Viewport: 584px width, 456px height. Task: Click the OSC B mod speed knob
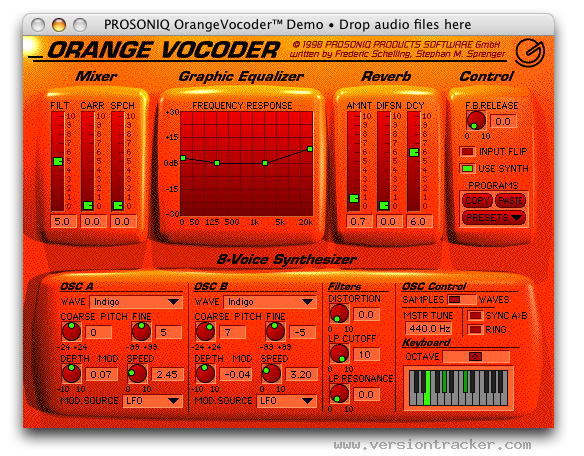point(271,373)
